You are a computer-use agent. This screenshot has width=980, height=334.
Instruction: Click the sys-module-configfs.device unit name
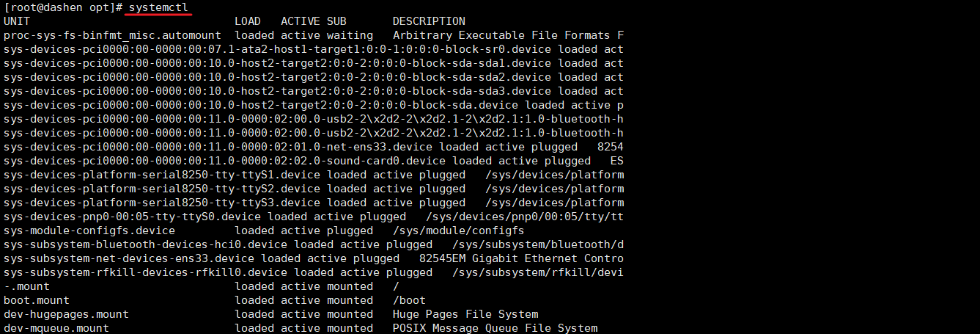click(89, 230)
